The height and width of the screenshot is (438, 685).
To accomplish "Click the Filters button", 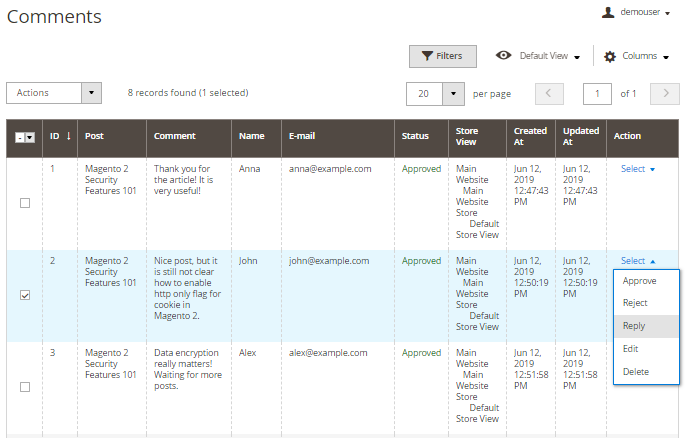I will pos(442,56).
